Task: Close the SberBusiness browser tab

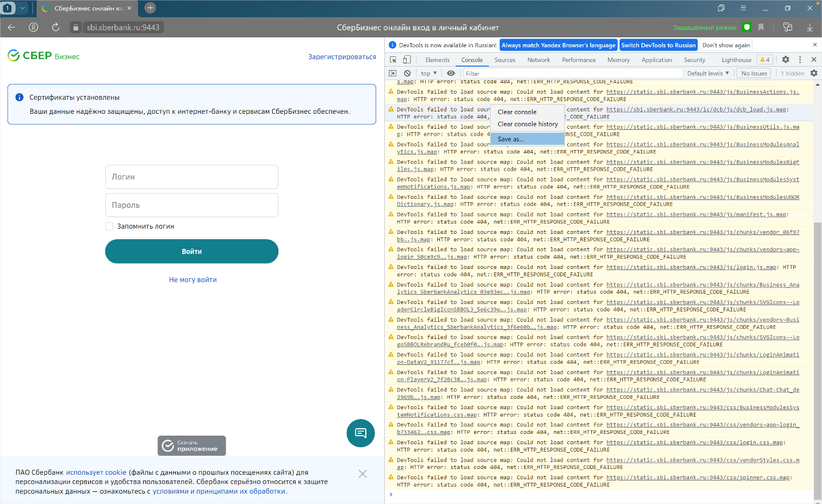Action: (129, 8)
